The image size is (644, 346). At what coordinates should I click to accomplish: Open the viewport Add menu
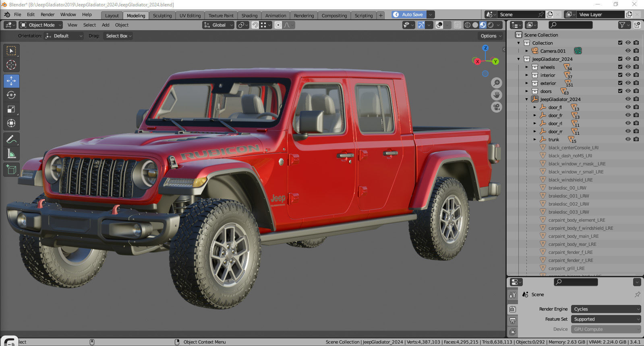pyautogui.click(x=106, y=25)
